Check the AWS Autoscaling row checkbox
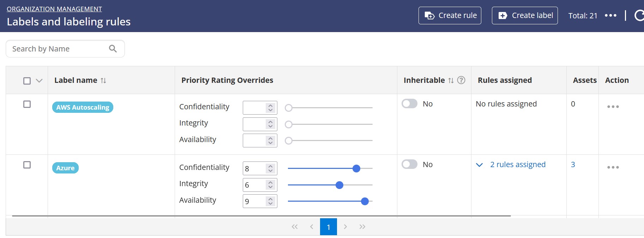 [x=27, y=104]
